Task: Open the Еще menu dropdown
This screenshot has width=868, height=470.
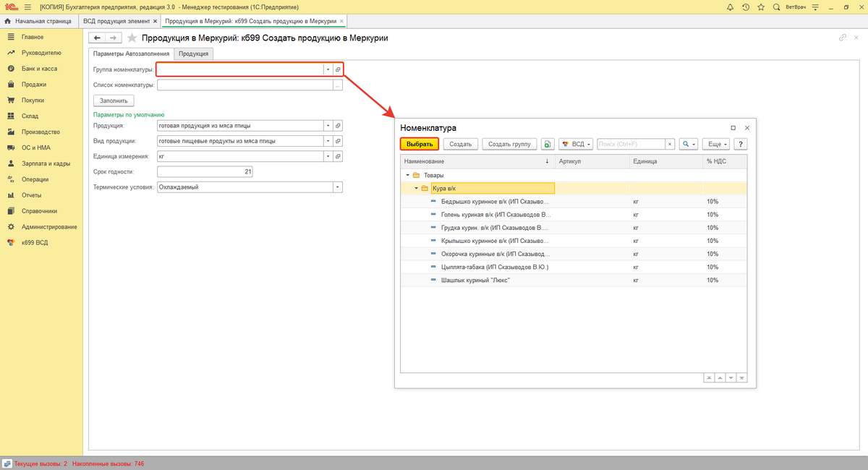Action: (717, 144)
